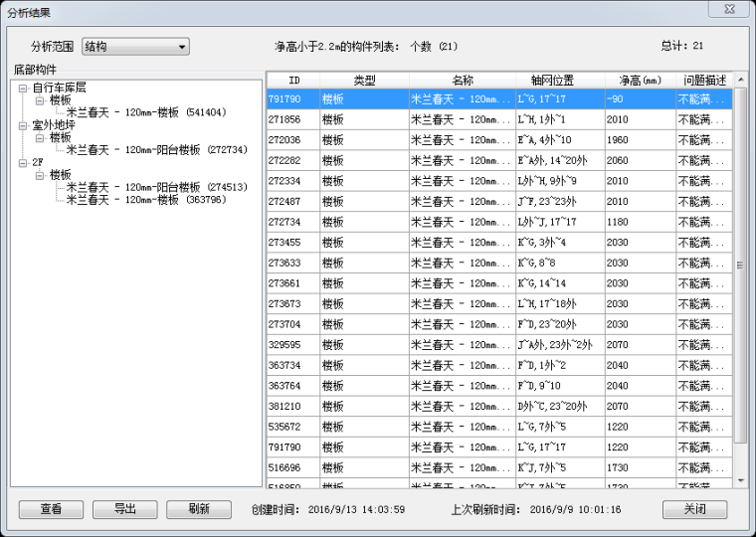Close the 分析结果 dialog with X
Screen dimensions: 756x537
point(729,9)
